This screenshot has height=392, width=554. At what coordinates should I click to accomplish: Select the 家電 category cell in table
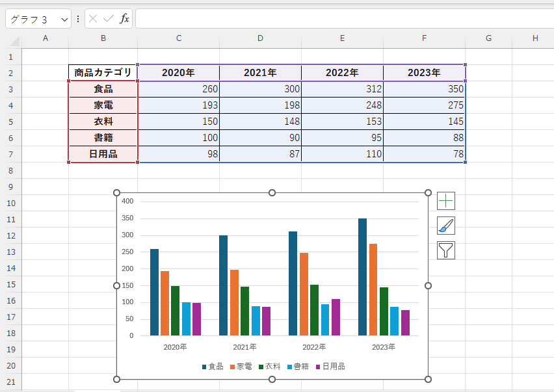pos(103,105)
